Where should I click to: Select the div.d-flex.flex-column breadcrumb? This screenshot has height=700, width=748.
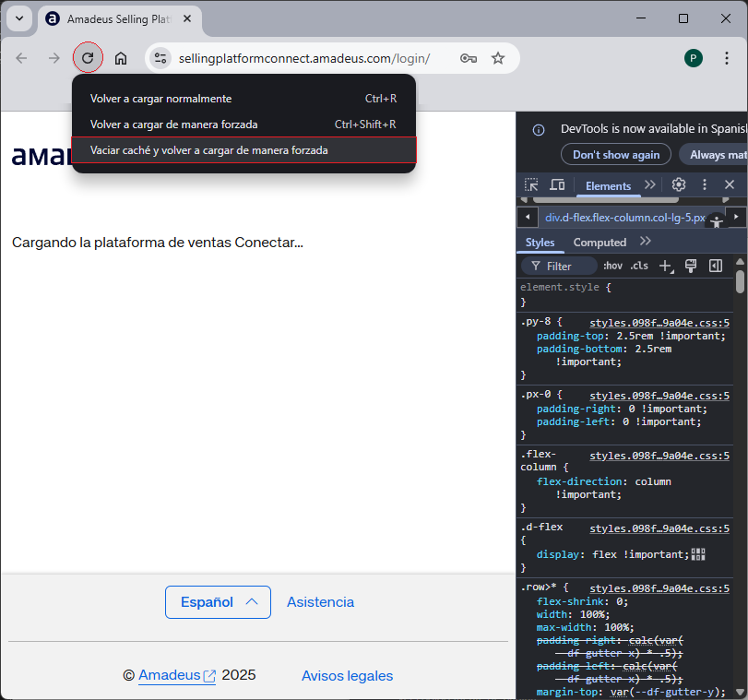(x=625, y=218)
